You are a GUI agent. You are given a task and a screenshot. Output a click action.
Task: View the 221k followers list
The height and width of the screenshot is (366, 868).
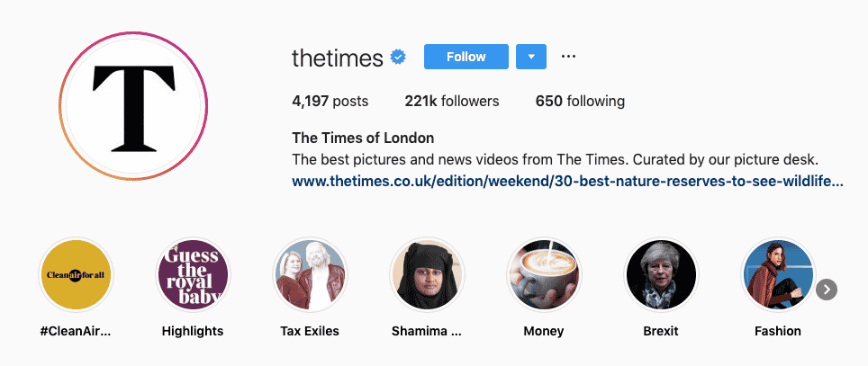click(452, 102)
